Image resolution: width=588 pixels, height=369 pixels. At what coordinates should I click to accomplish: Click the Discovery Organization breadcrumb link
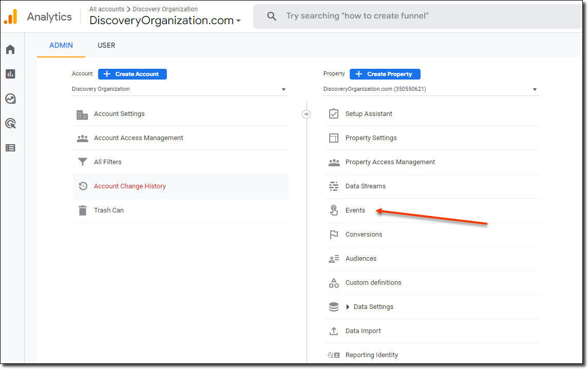pyautogui.click(x=165, y=9)
